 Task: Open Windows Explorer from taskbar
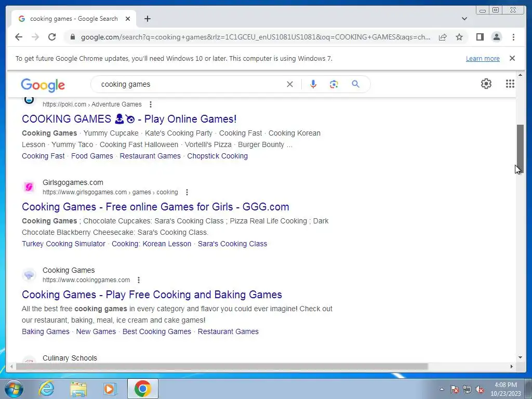click(x=78, y=389)
